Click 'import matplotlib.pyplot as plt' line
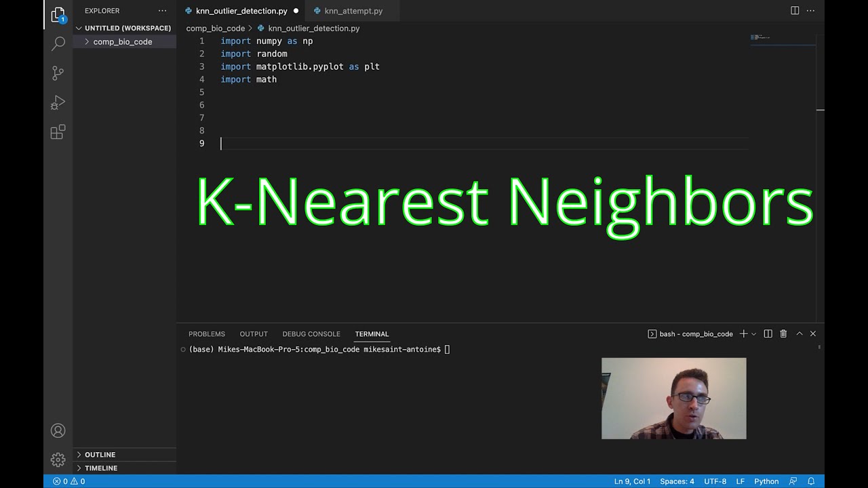868x488 pixels. point(300,66)
